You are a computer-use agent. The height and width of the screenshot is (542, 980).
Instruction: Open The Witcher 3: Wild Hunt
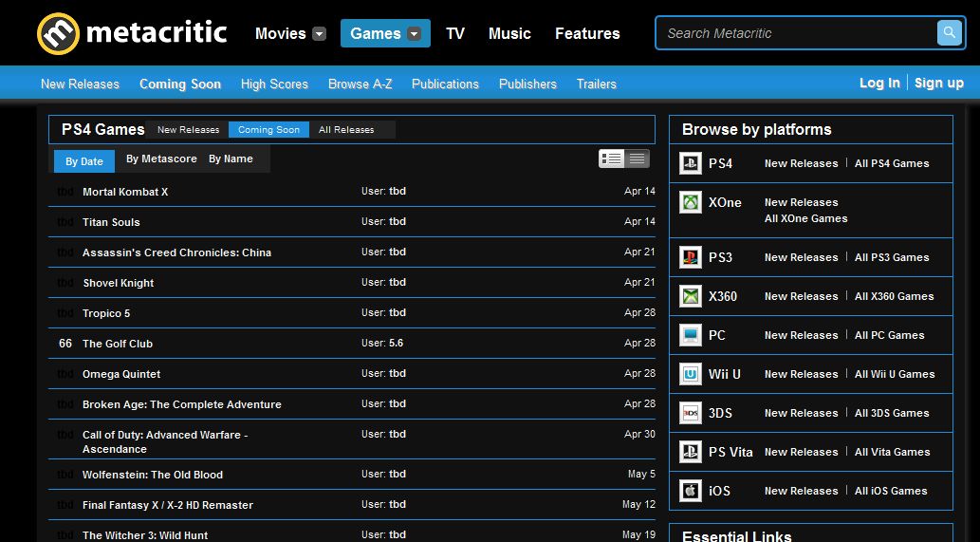pos(145,535)
